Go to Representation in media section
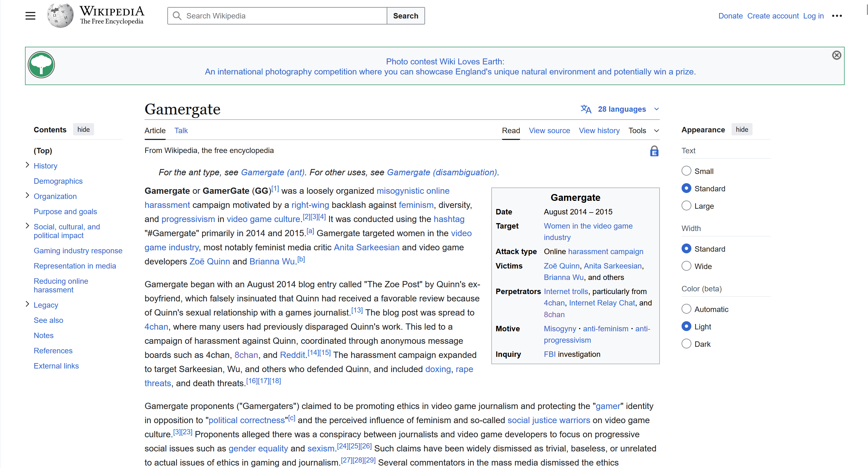Screen dimensions: 868x468 click(x=74, y=266)
